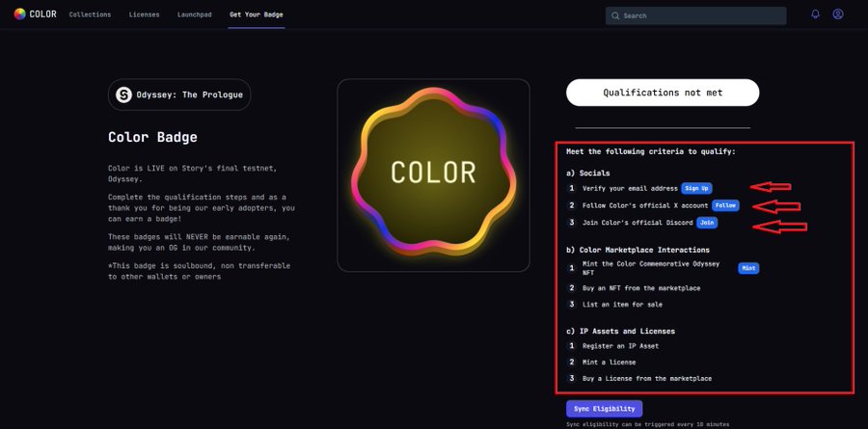Click "List an item for sale" text
Screen dimensions: 868x429
coord(622,305)
